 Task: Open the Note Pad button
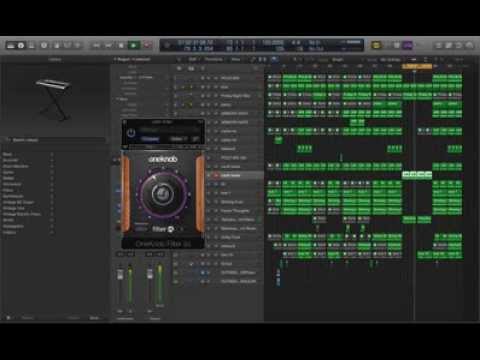tap(449, 45)
